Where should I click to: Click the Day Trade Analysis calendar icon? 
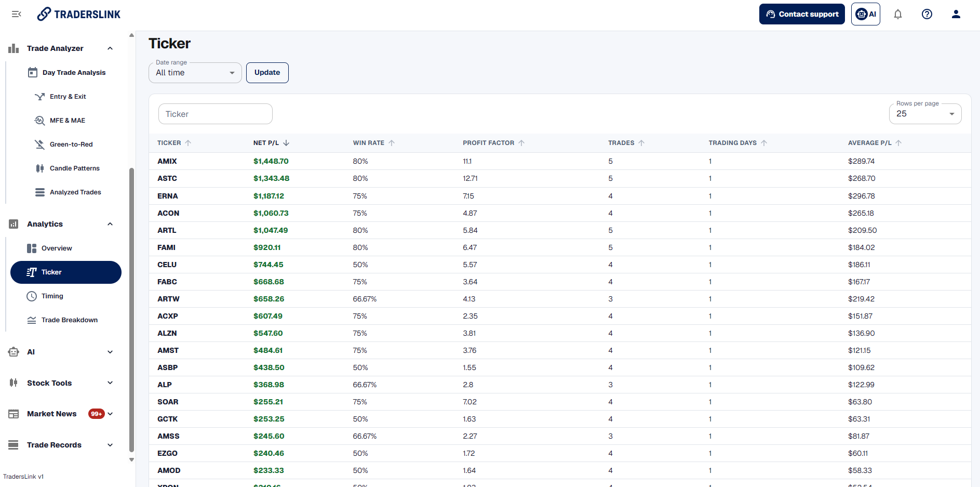click(33, 72)
